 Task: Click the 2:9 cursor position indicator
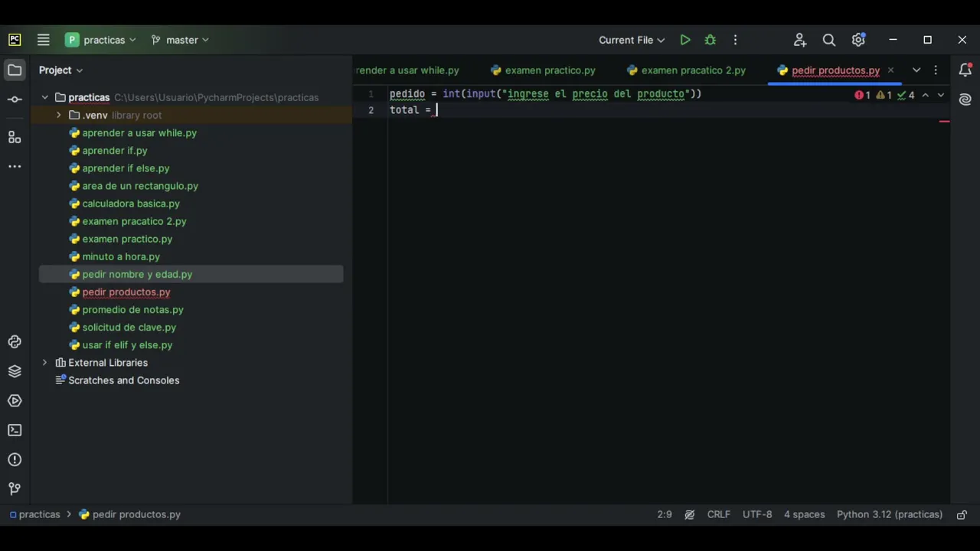[665, 514]
